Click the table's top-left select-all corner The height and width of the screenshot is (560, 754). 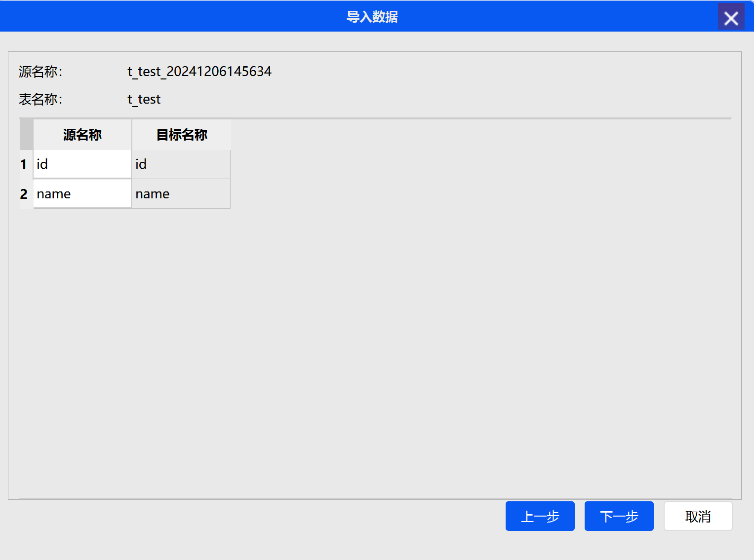(26, 135)
